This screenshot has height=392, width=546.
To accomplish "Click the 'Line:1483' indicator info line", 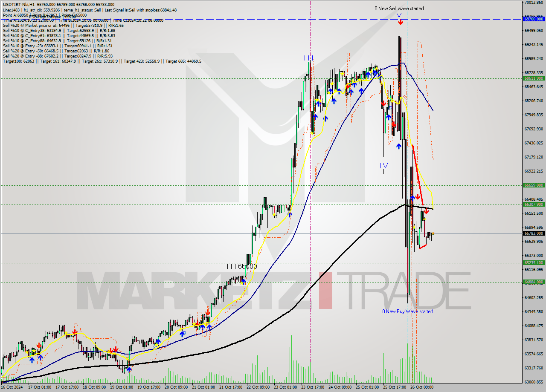I will coord(90,10).
